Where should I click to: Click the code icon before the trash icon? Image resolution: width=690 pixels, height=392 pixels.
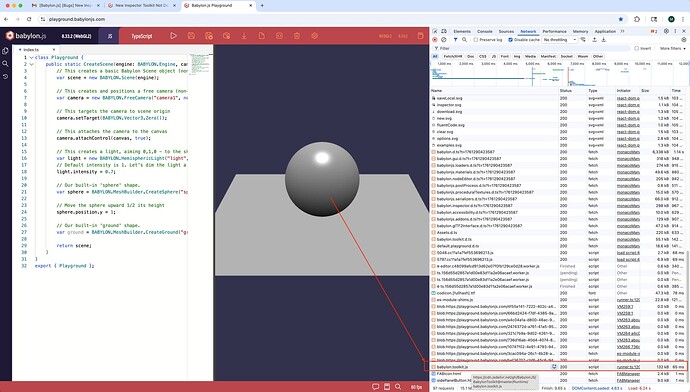click(x=279, y=36)
